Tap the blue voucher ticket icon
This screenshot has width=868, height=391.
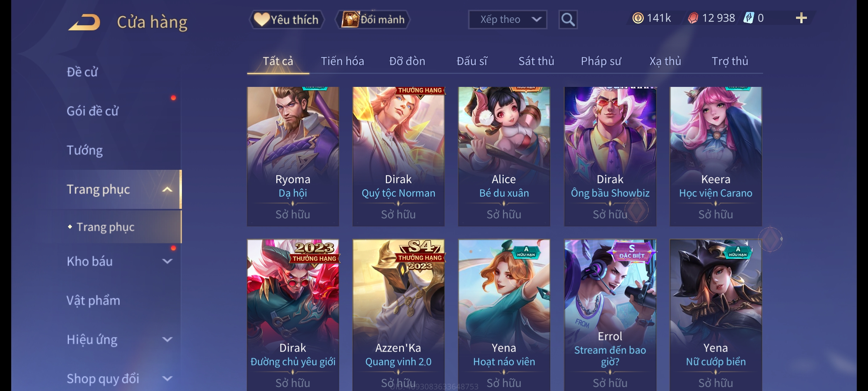coord(749,18)
